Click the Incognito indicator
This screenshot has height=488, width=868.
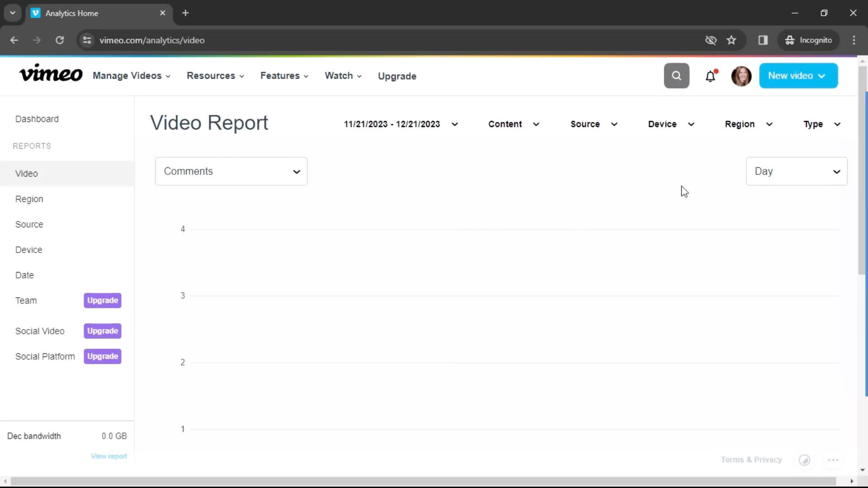tap(808, 40)
